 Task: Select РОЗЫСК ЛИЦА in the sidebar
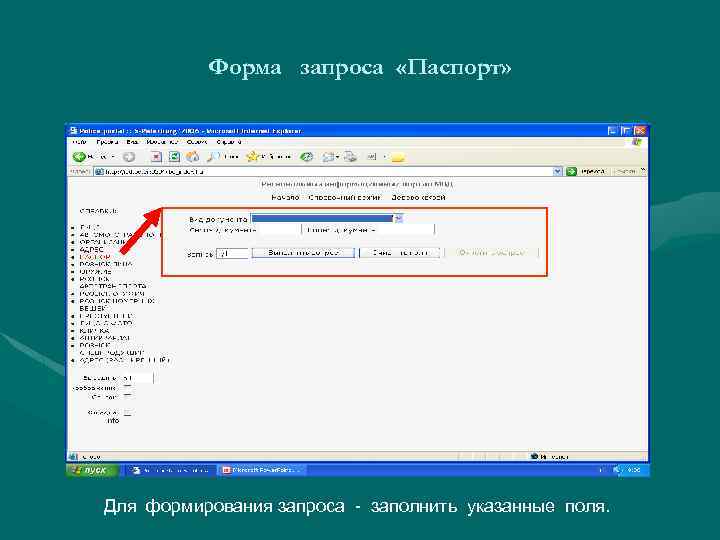(106, 264)
